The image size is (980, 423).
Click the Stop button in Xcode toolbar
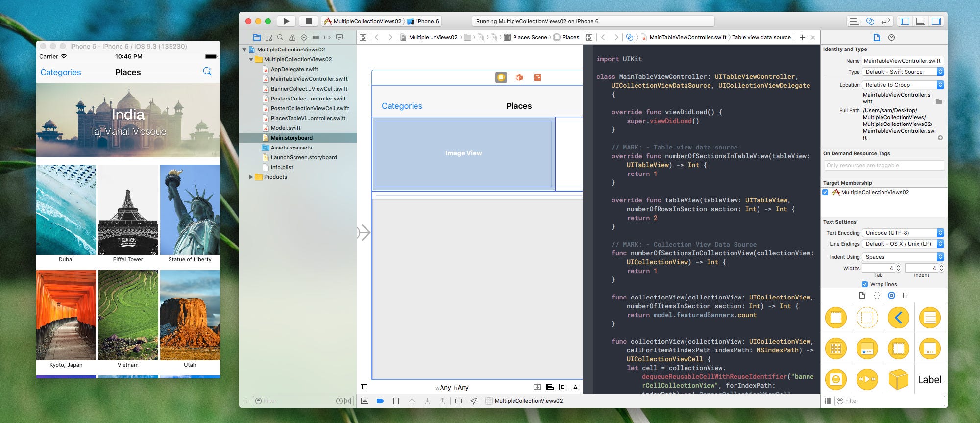coord(308,21)
